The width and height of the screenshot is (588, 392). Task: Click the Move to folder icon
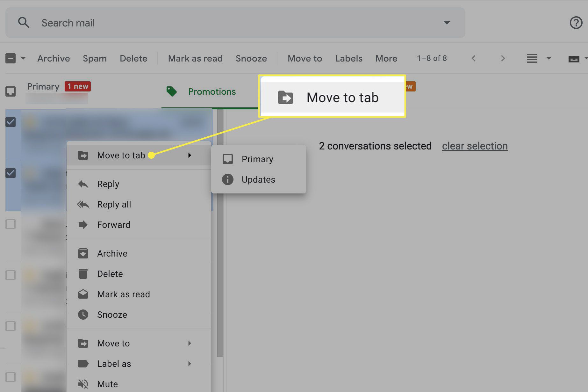tap(83, 343)
